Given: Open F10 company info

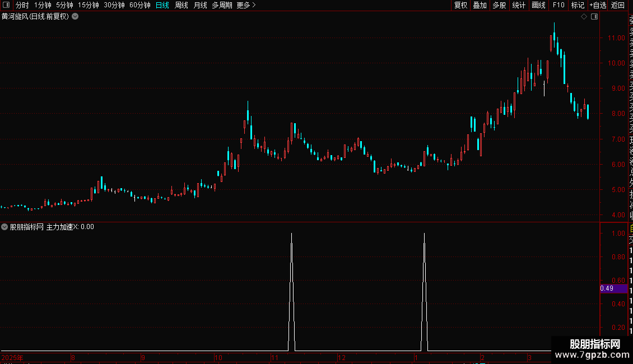Looking at the screenshot, I should click(x=558, y=5).
